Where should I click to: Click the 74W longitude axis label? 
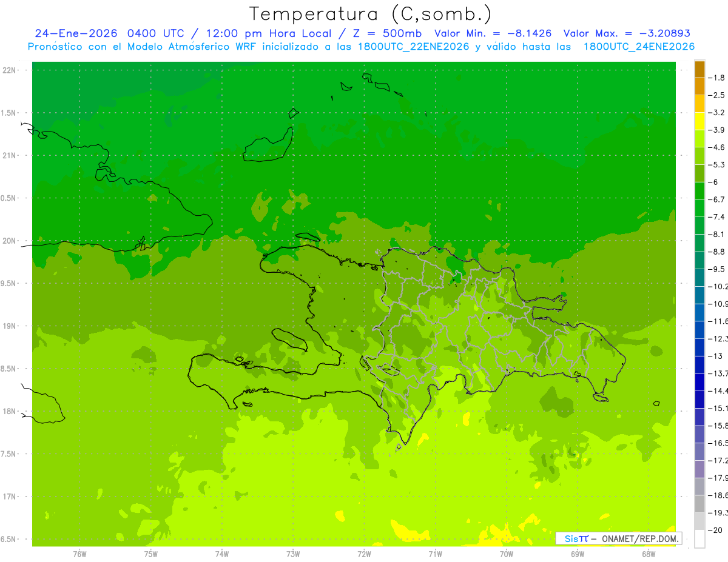pos(222,554)
